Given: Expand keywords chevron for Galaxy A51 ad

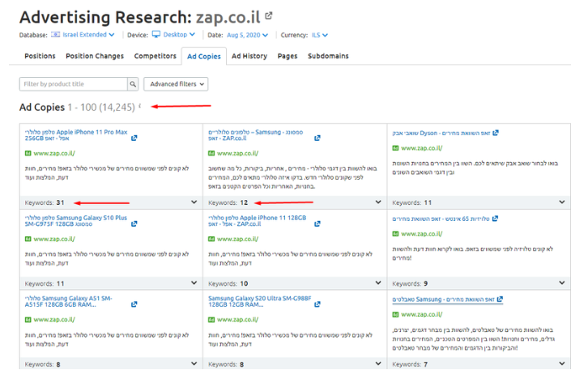Looking at the screenshot, I should tap(194, 364).
